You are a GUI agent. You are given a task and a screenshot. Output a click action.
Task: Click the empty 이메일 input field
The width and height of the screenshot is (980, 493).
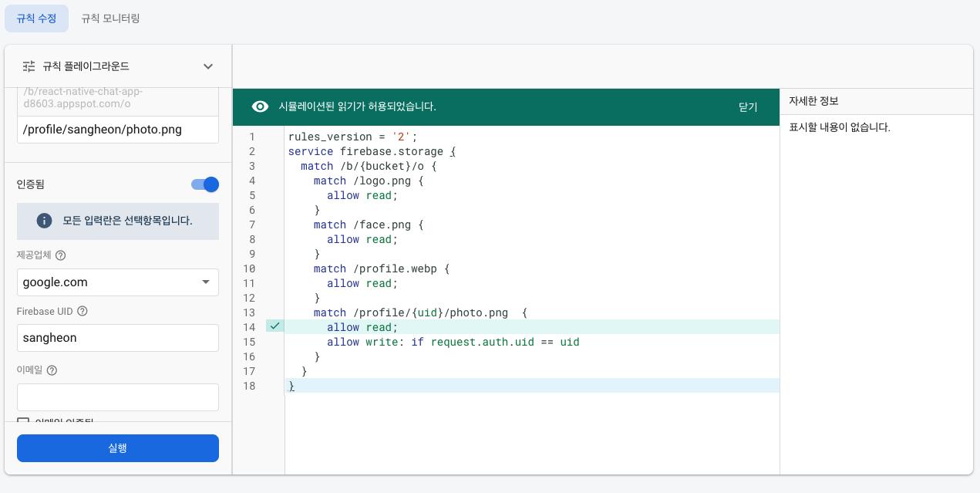pos(118,397)
